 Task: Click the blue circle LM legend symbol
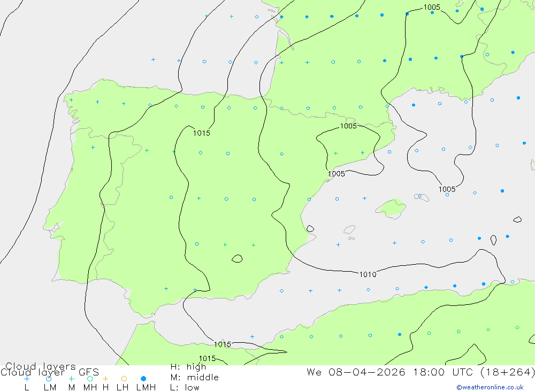pyautogui.click(x=49, y=379)
